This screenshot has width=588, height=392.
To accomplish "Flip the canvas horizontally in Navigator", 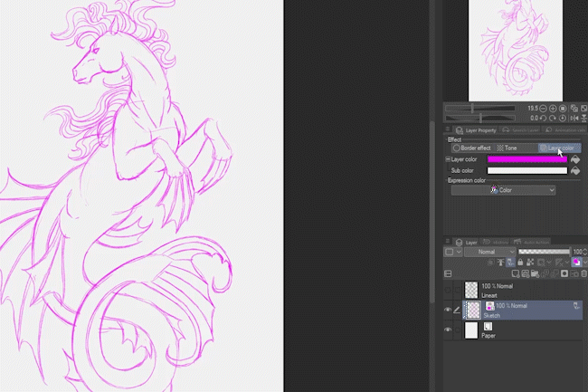I will click(x=574, y=119).
